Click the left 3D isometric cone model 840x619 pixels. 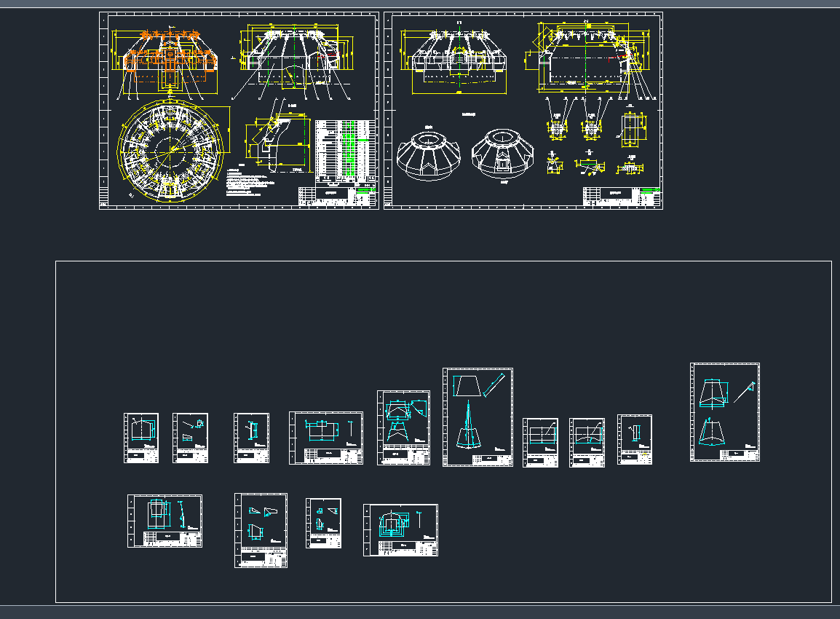[x=429, y=156]
